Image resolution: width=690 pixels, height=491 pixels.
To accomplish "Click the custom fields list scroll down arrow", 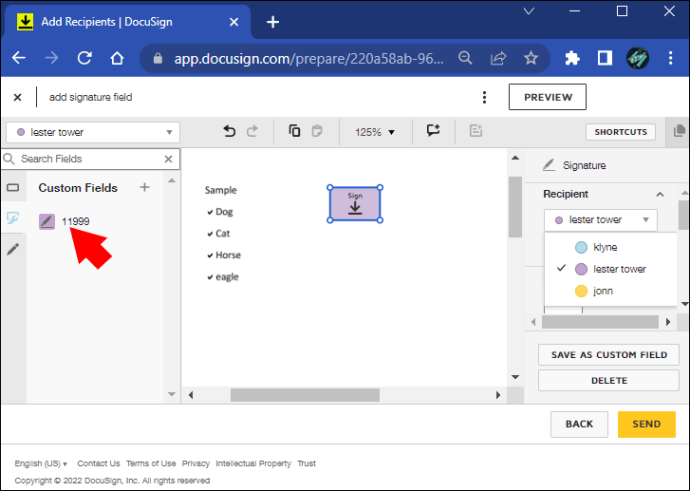I will [x=172, y=394].
